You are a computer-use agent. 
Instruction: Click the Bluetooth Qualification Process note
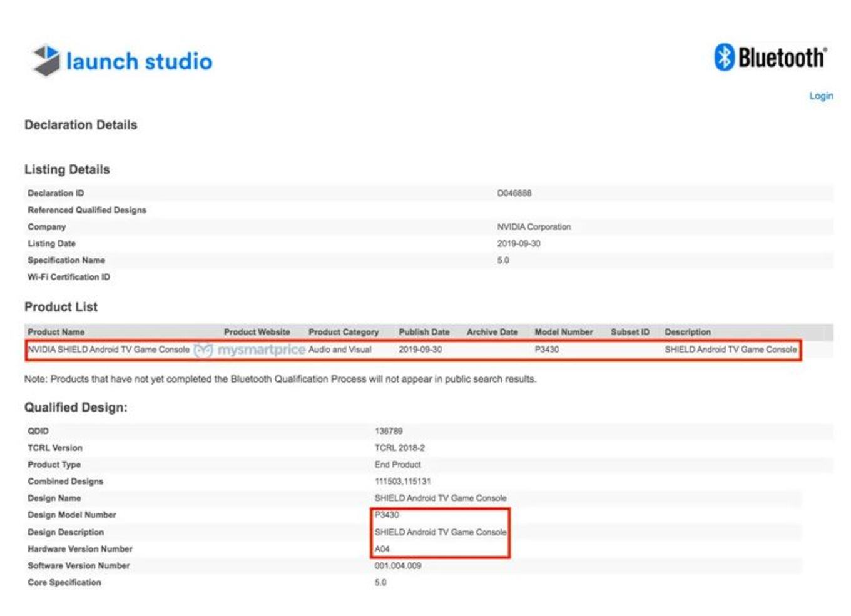(280, 379)
